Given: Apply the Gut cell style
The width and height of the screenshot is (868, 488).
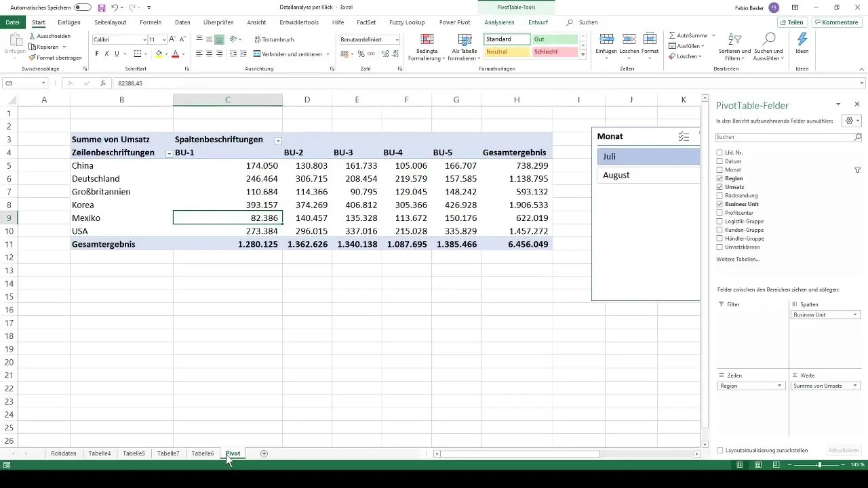Looking at the screenshot, I should coord(555,39).
